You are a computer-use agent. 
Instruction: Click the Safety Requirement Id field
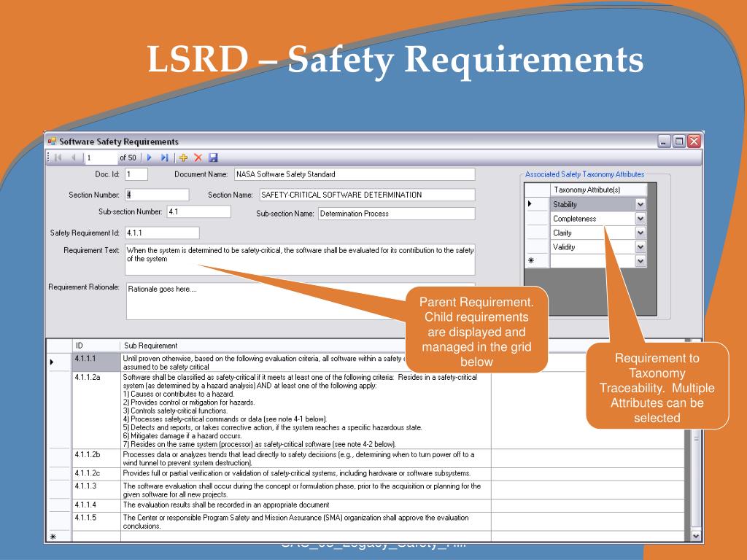click(163, 233)
